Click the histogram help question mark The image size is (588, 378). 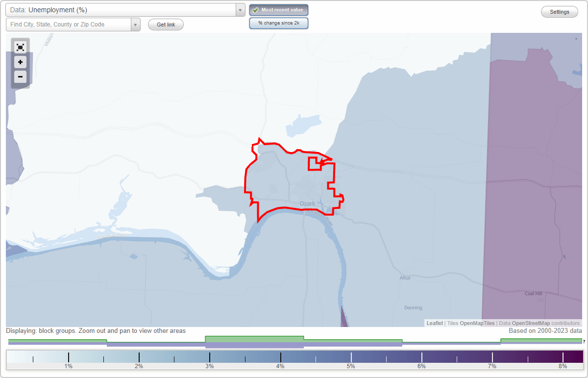[x=584, y=341]
